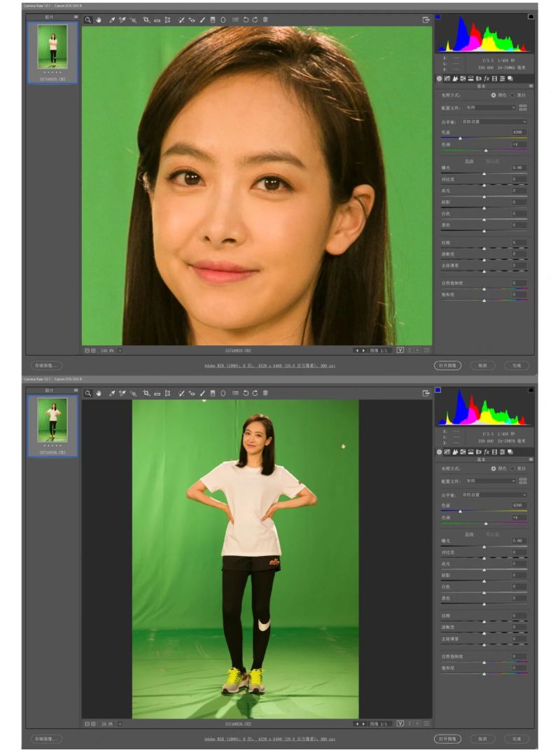Select the 黑白 radio button in the close-up window
This screenshot has height=755, width=560.
pyautogui.click(x=512, y=95)
